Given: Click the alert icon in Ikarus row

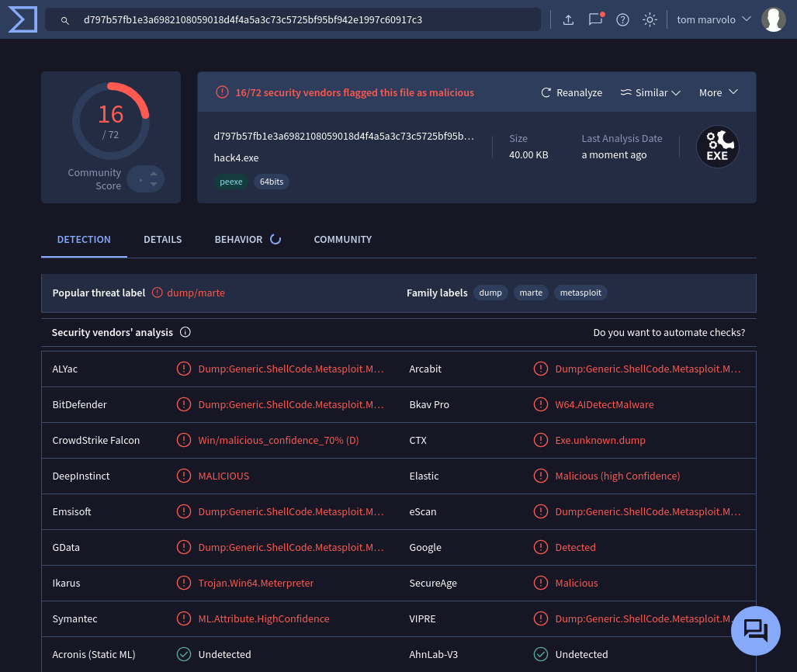Looking at the screenshot, I should click(x=183, y=583).
